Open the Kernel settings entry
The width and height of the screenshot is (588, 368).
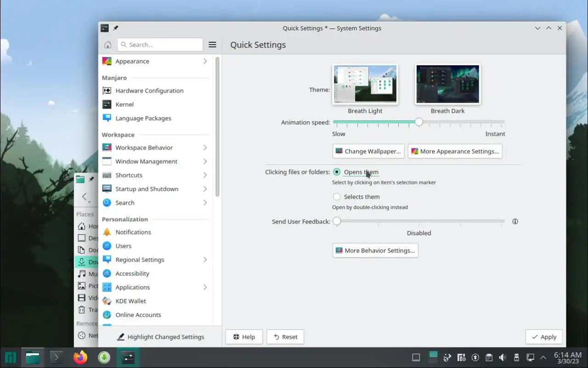(x=156, y=104)
